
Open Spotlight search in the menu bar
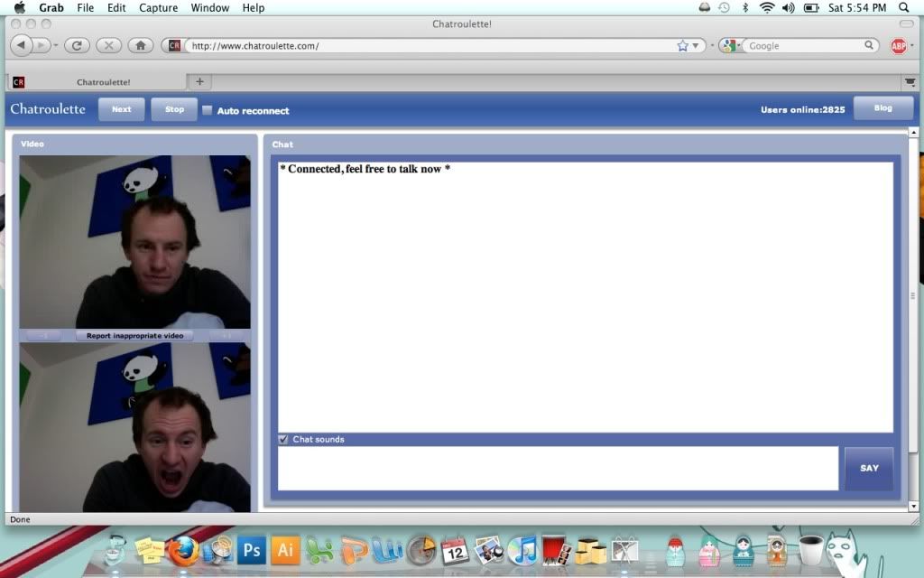pyautogui.click(x=904, y=7)
